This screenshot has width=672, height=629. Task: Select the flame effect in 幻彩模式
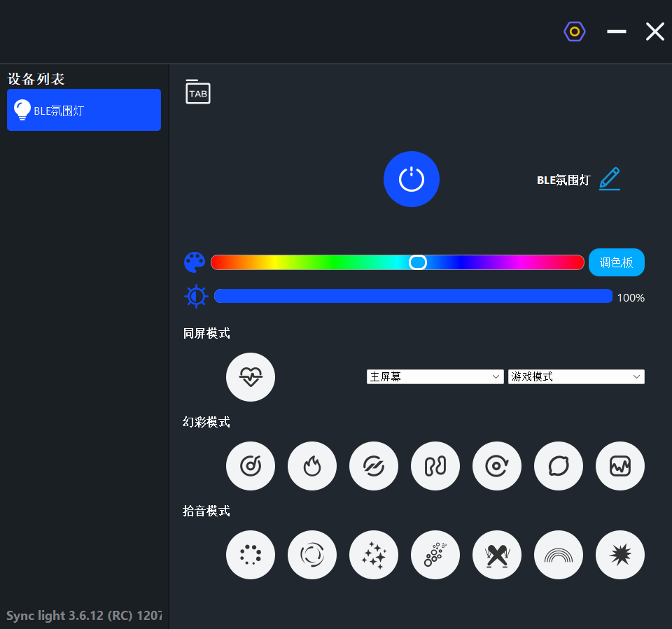tap(312, 466)
